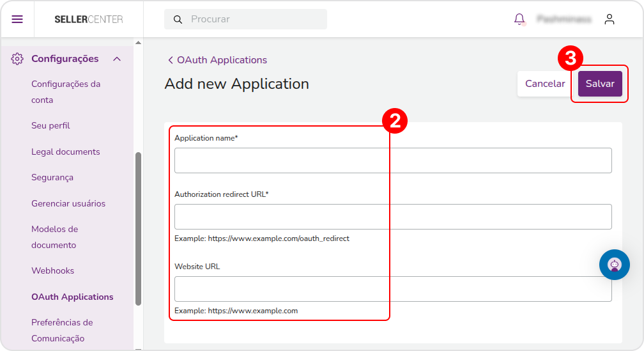The width and height of the screenshot is (644, 351).
Task: Open Configurações da conta menu item
Action: point(66,91)
